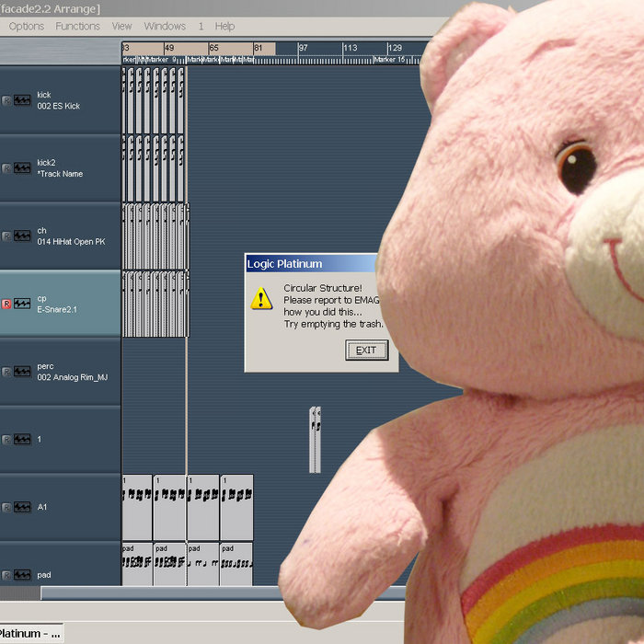Click the cp E-Snare2.1 track instrument icon
This screenshot has height=644, width=644.
click(x=22, y=304)
